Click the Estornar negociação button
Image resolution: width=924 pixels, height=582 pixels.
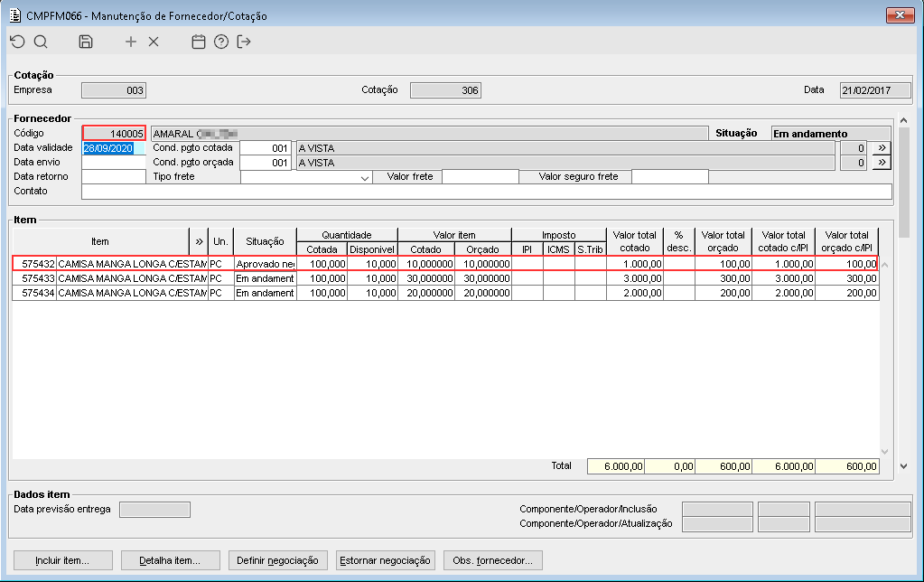[386, 561]
